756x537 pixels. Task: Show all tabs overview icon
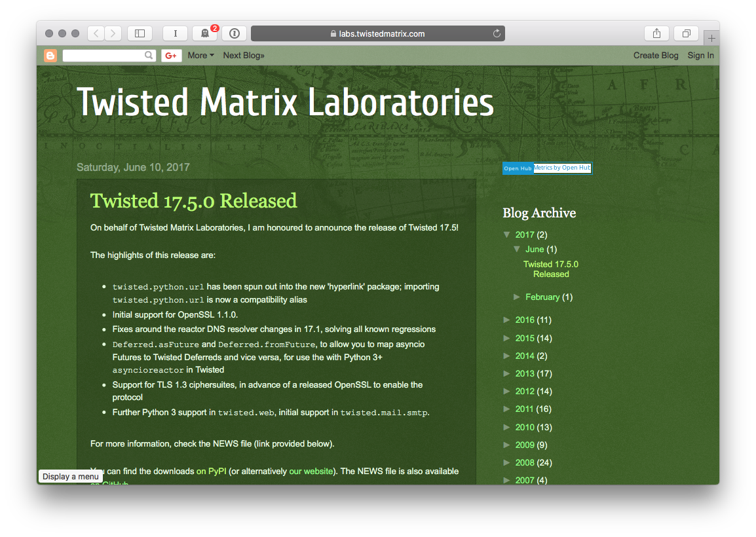(x=686, y=33)
